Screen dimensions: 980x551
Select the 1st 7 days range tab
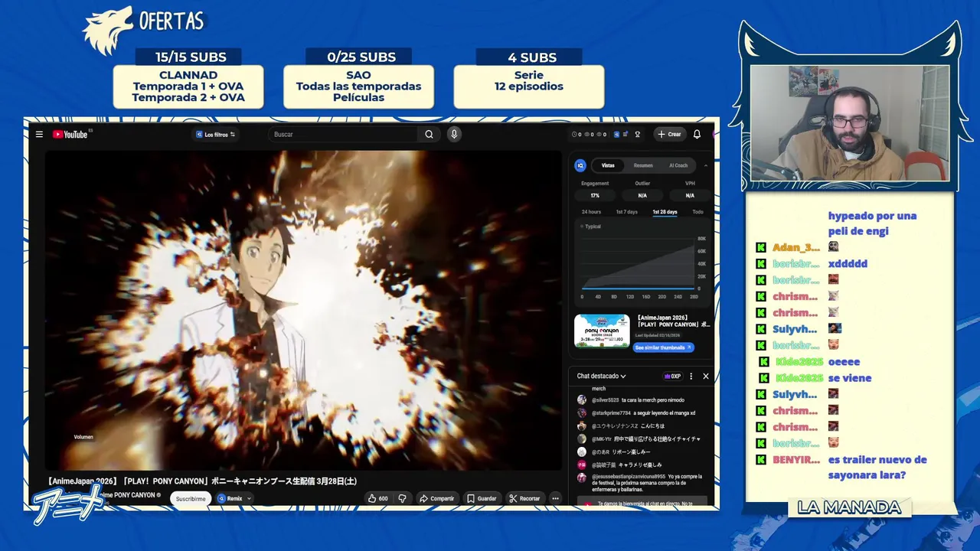[x=627, y=212]
